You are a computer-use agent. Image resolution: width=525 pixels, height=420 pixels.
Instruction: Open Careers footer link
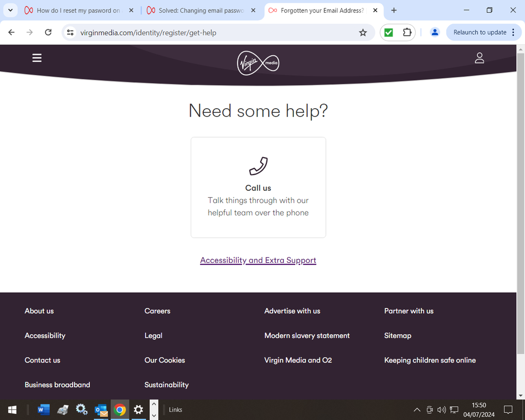pos(157,311)
